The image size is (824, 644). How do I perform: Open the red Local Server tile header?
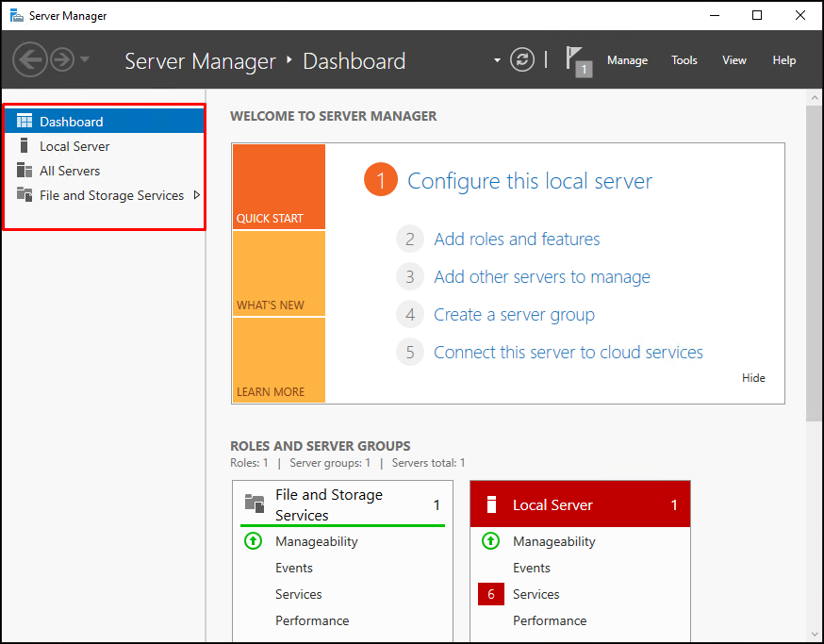580,504
